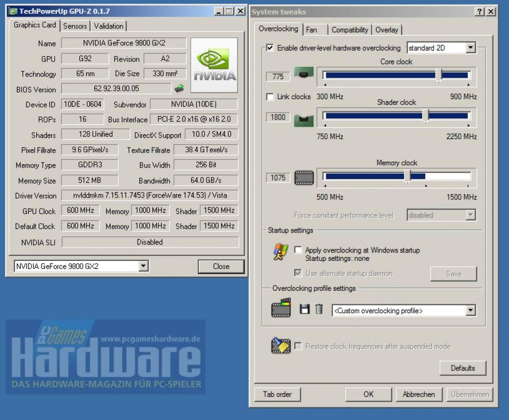Image resolution: width=509 pixels, height=420 pixels.
Task: Click the Abbrechen button
Action: click(x=419, y=395)
